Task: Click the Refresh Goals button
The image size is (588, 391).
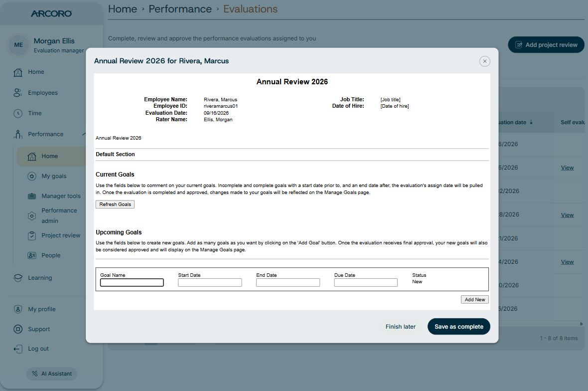Action: coord(115,204)
